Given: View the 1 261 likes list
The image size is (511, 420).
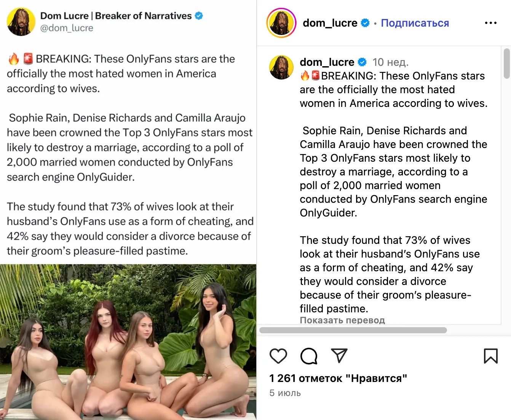Looking at the screenshot, I should pyautogui.click(x=338, y=378).
